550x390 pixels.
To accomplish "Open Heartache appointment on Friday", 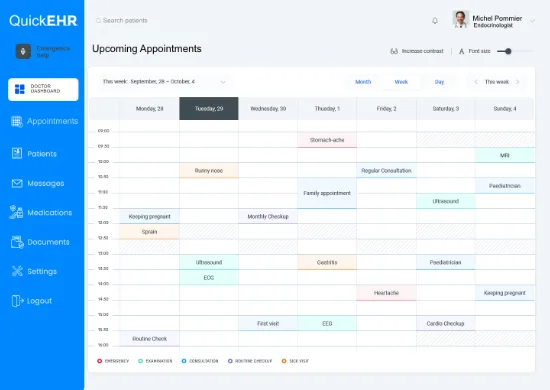I will tap(386, 293).
